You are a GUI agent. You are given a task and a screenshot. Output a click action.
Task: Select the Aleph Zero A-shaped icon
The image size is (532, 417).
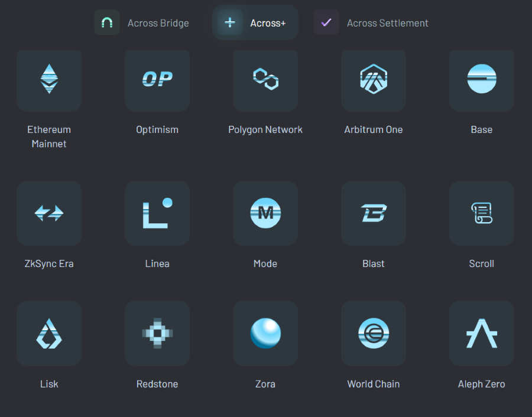point(481,333)
